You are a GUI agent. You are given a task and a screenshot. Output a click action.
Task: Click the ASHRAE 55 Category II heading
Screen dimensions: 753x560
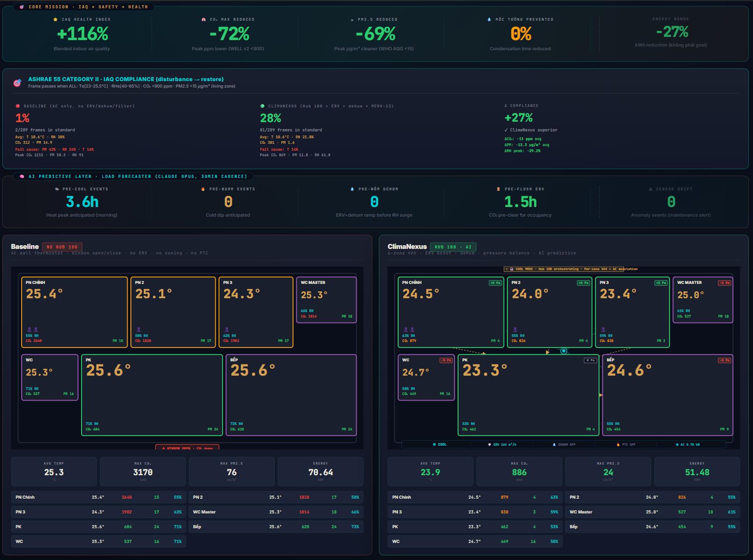point(126,79)
